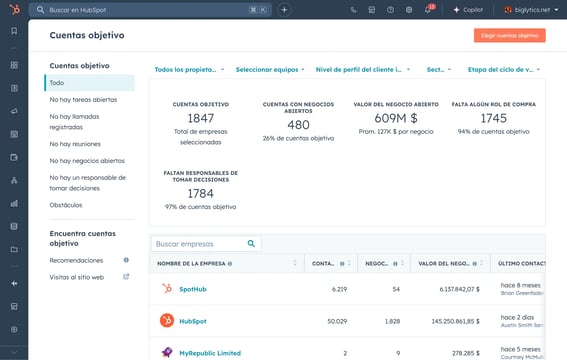Screen dimensions: 567x360
Task: Open the Sect... filter dropdown
Action: point(439,69)
